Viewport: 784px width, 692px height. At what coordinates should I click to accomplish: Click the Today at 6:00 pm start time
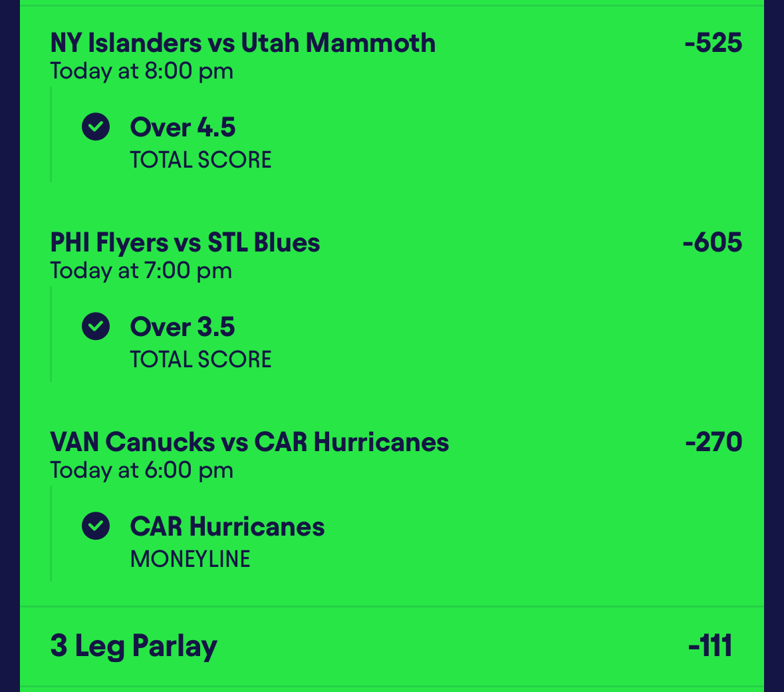(x=142, y=470)
